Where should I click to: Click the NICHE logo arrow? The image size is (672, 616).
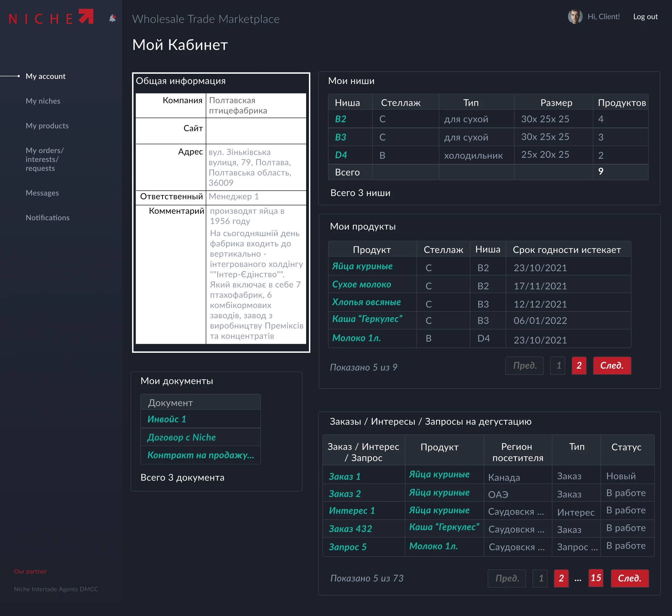pyautogui.click(x=86, y=16)
